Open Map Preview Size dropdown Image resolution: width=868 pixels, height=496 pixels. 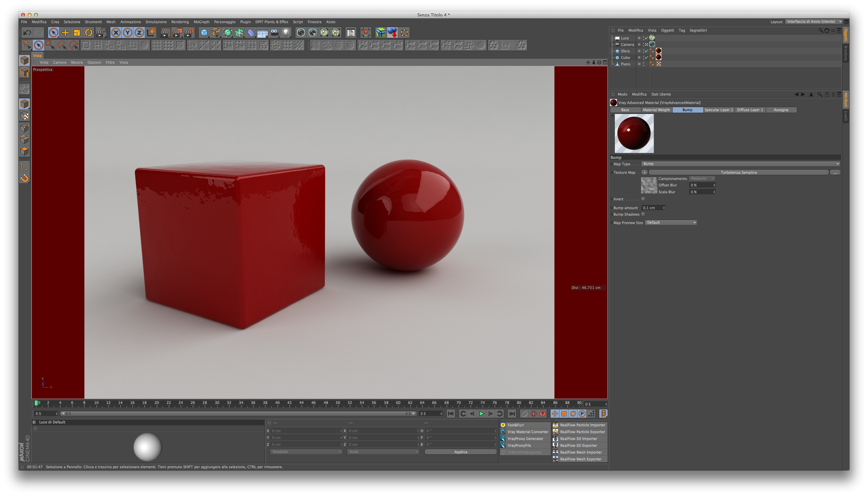click(x=671, y=223)
